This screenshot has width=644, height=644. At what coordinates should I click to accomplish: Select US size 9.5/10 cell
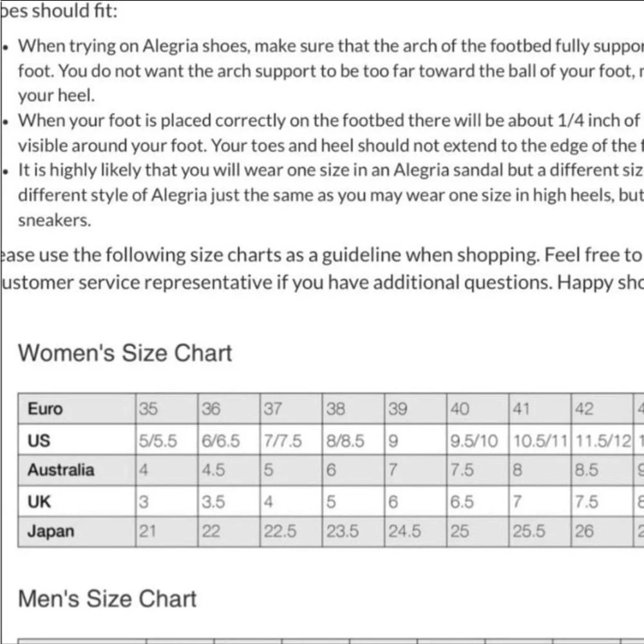[x=477, y=440]
